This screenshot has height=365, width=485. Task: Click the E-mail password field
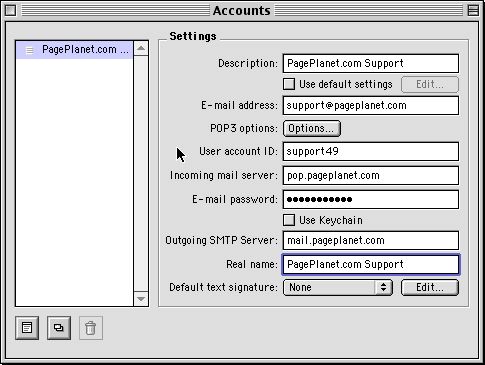coord(371,199)
